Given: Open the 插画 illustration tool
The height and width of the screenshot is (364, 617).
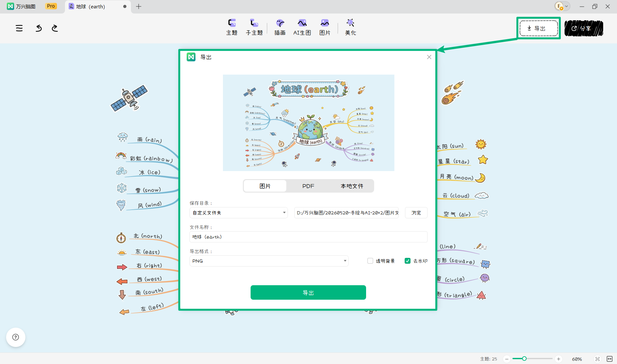Looking at the screenshot, I should tap(280, 27).
